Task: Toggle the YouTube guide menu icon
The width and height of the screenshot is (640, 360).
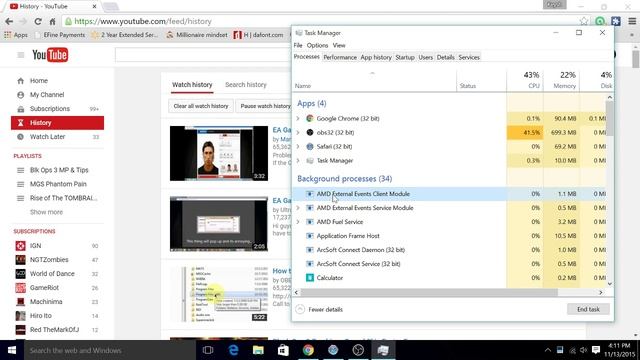Action: coord(20,55)
